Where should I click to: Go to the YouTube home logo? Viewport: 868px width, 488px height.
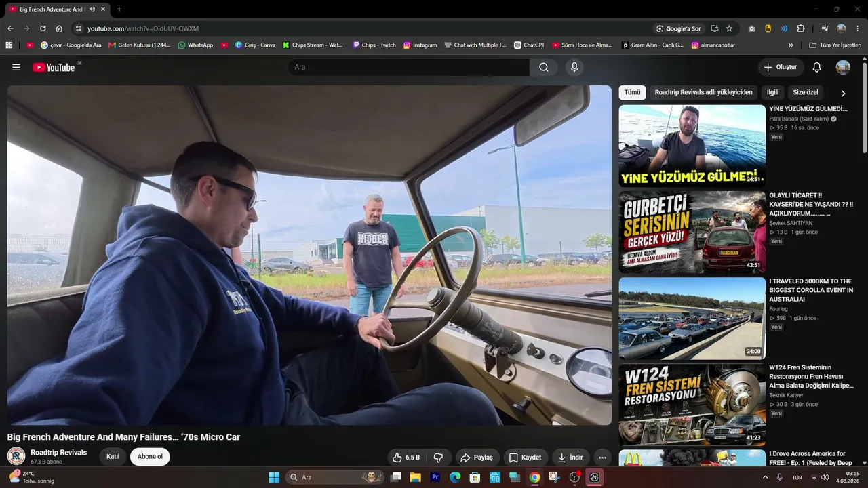pyautogui.click(x=54, y=67)
